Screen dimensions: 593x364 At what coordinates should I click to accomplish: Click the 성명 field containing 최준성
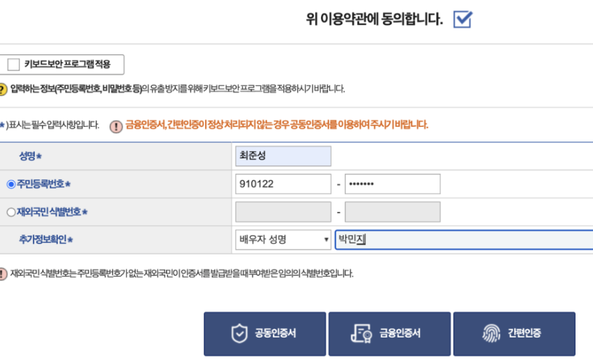click(283, 156)
